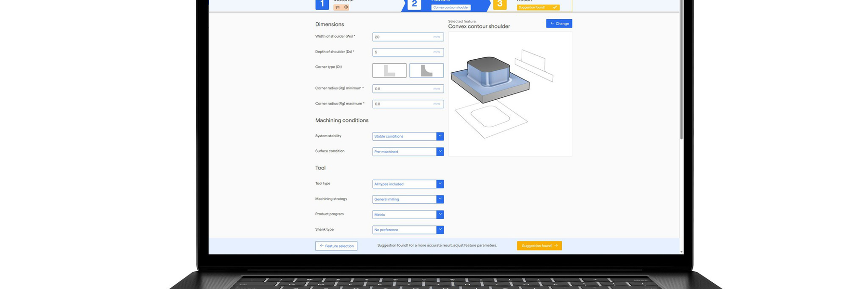Go back with the Feature selection button
The width and height of the screenshot is (868, 289).
click(336, 246)
